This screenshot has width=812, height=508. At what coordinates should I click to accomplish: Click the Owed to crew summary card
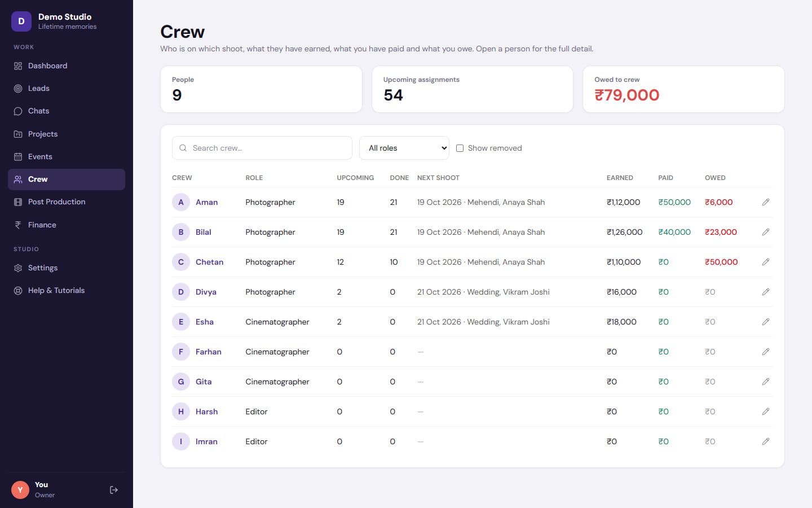tap(683, 89)
